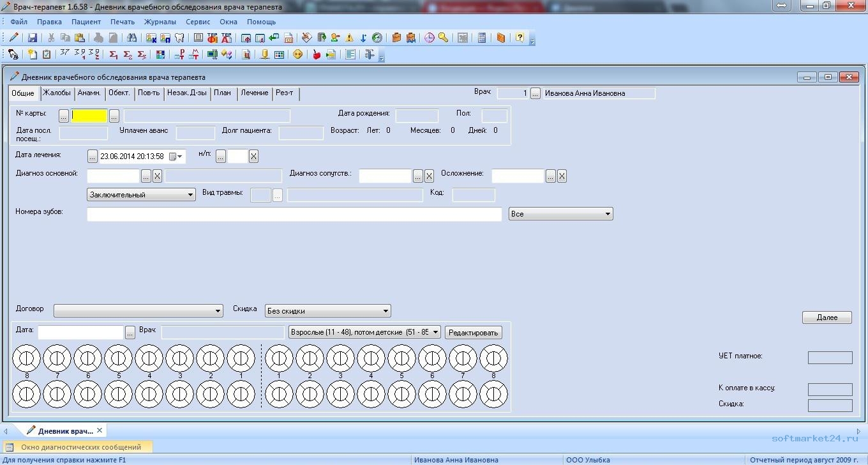Viewport: 868px width, 465px height.
Task: Click the blue down arrow icon
Action: [363, 38]
